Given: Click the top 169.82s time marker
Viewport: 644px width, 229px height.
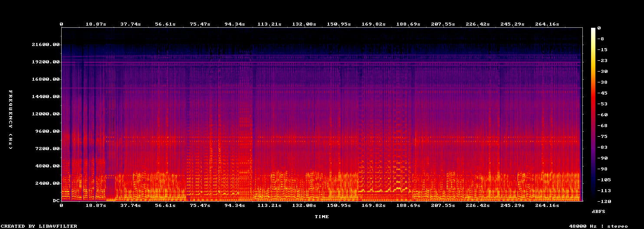Looking at the screenshot, I should point(373,24).
